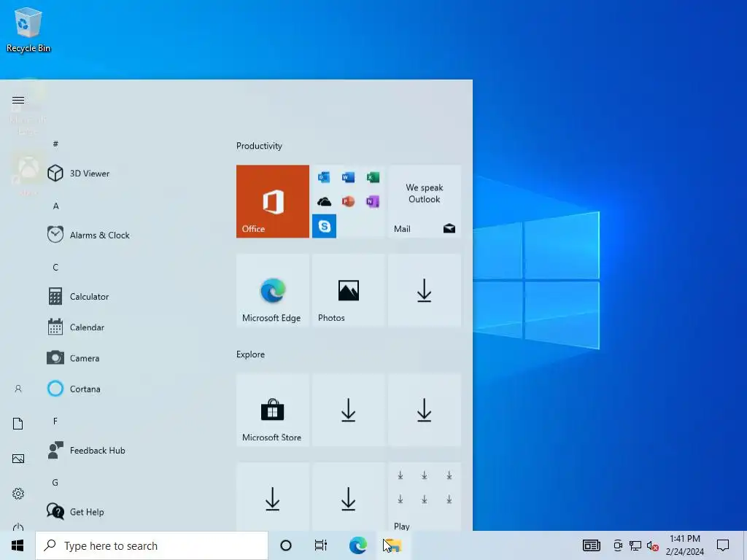Open the Microsoft Store tile

tap(273, 410)
